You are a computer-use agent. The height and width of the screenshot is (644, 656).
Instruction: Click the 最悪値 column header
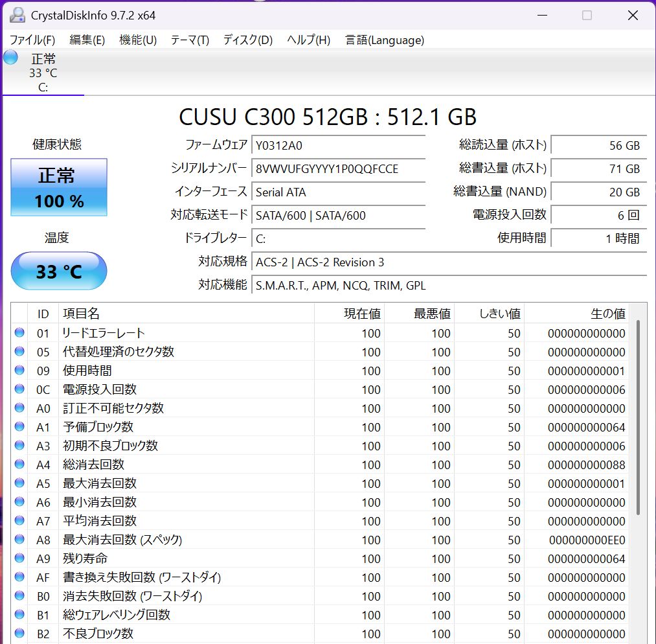[x=419, y=314]
